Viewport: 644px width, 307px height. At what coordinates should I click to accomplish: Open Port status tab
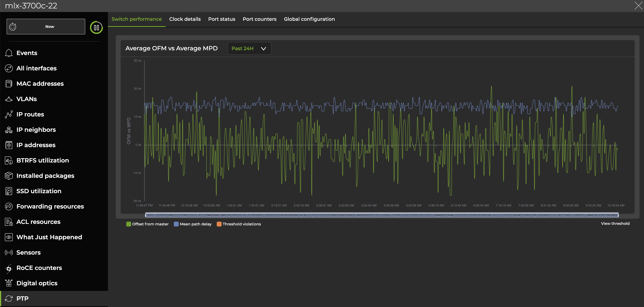[222, 19]
